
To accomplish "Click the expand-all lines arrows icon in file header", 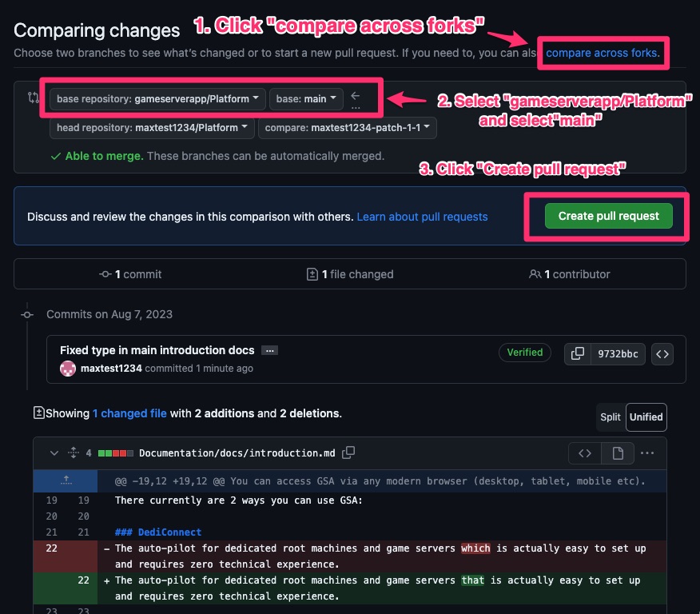I will [74, 453].
